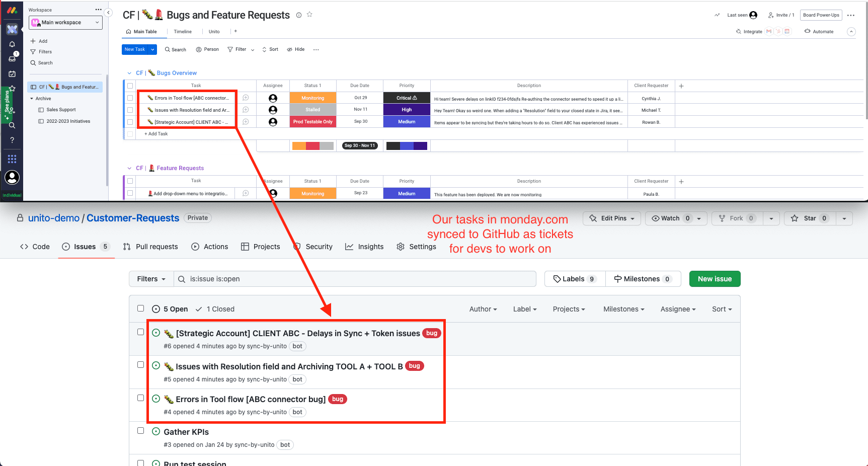Switch to the Timeline view tab

point(183,32)
